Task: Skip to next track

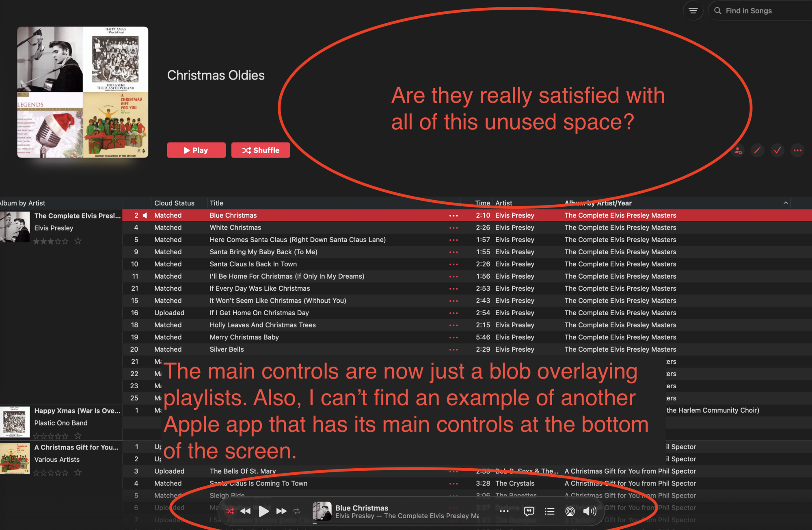Action: (x=281, y=511)
